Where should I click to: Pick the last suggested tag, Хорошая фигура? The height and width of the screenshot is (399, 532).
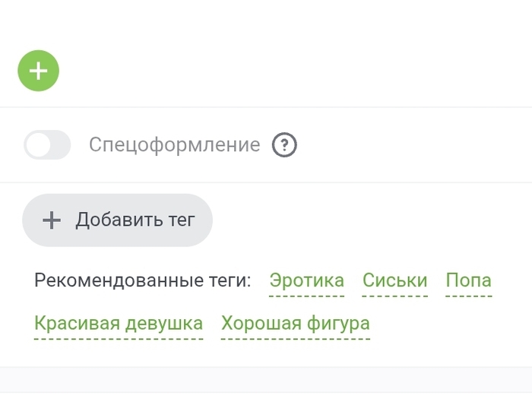tap(295, 324)
